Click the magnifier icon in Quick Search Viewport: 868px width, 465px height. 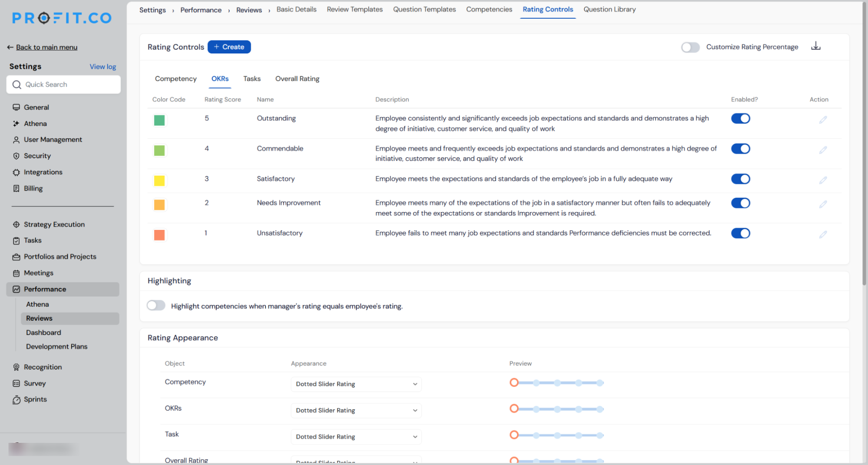17,84
